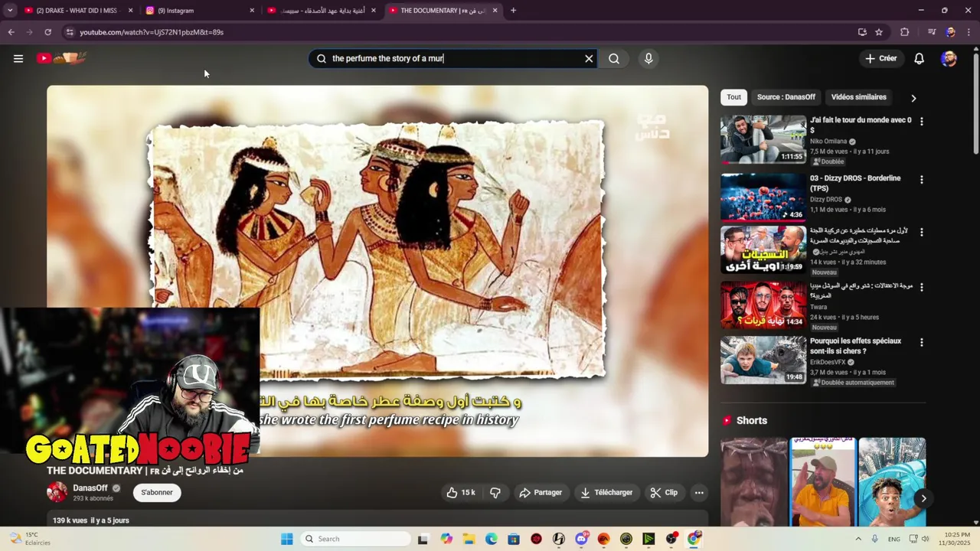Show hidden system tray icons chevron
This screenshot has width=980, height=551.
click(858, 539)
